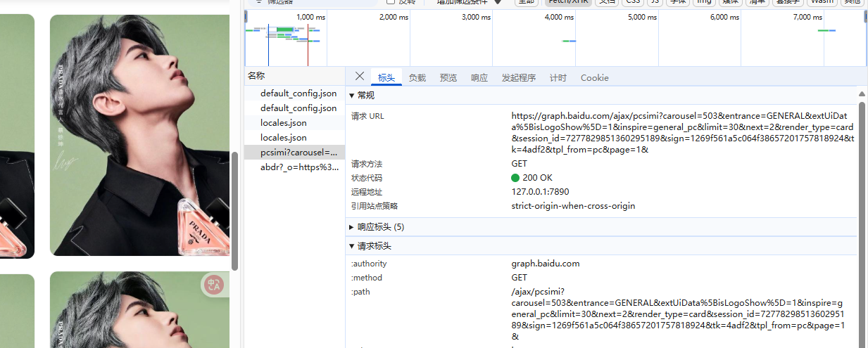Click the 3,000 ms timeline tick
The width and height of the screenshot is (868, 348).
tap(476, 17)
